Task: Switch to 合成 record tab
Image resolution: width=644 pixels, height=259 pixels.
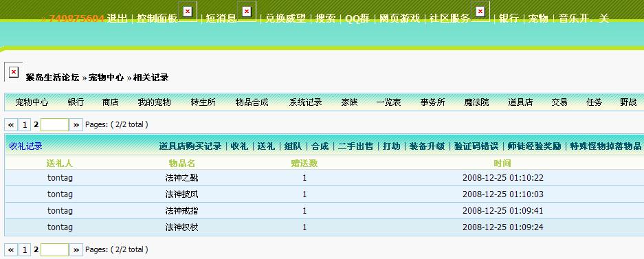Action: (320, 146)
